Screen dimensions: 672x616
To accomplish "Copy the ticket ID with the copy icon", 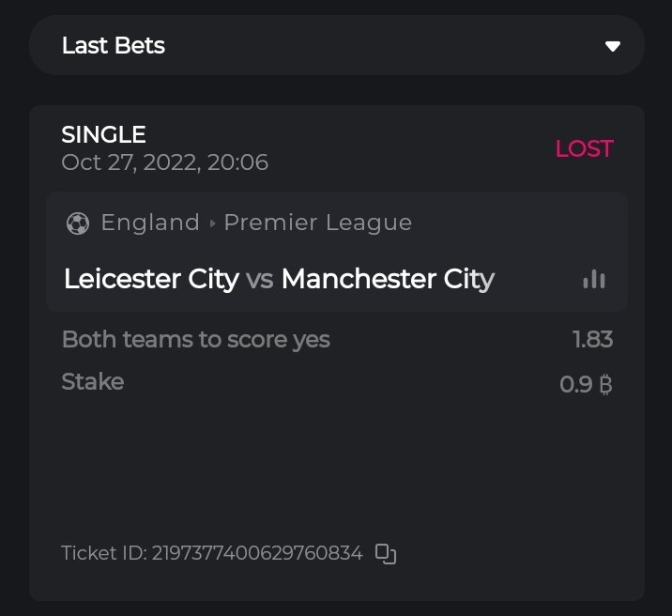I will pos(386,554).
